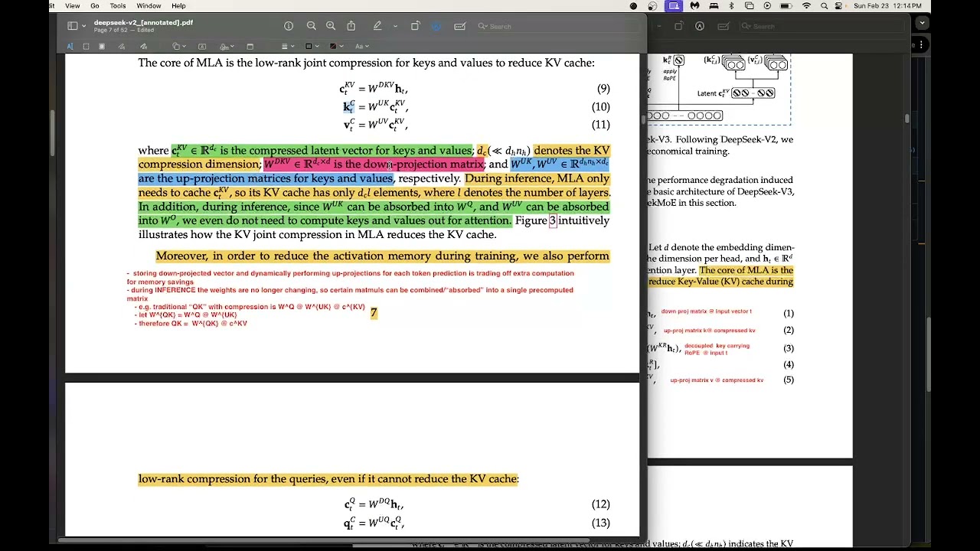
Task: Click the document title deepseek-v2_[annotated].pdf
Action: [143, 22]
